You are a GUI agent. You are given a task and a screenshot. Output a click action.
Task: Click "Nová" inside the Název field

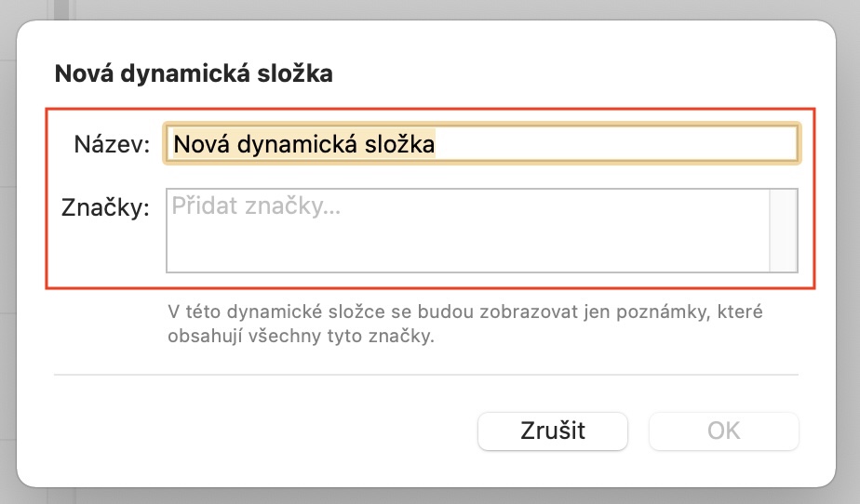[x=202, y=144]
